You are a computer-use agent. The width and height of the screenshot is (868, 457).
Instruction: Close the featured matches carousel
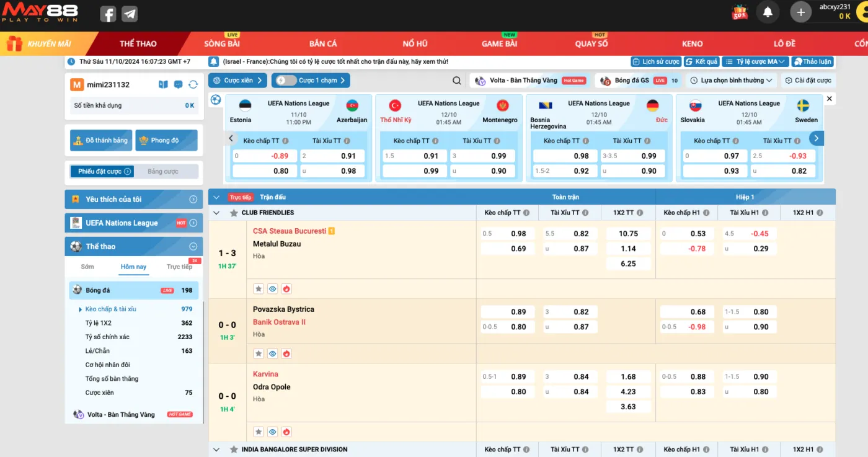tap(830, 99)
